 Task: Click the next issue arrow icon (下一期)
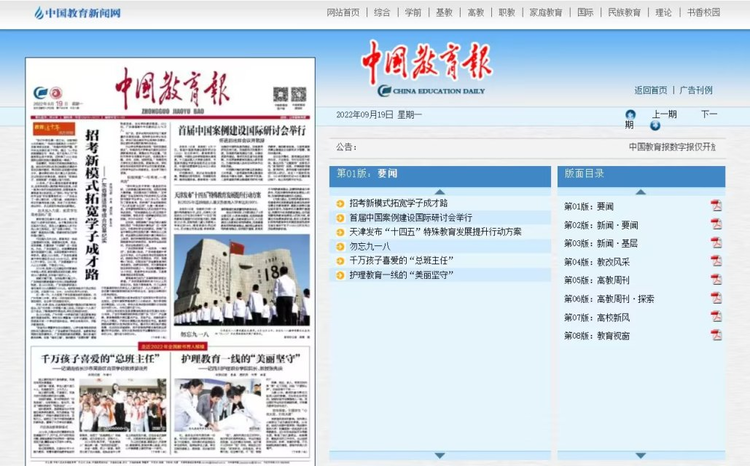[655, 126]
